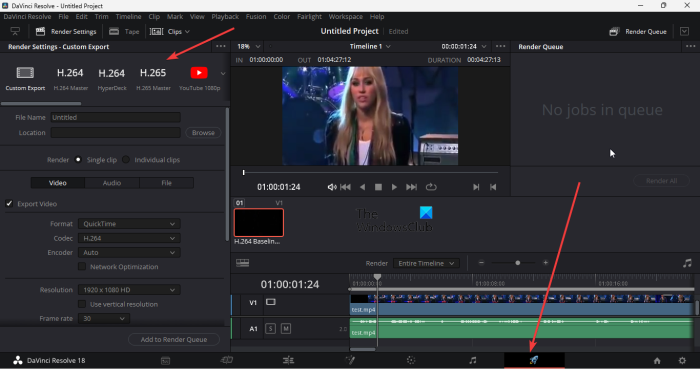Open the Timeline 1 selector dropdown
Screen dimensions: 700x369
370,46
